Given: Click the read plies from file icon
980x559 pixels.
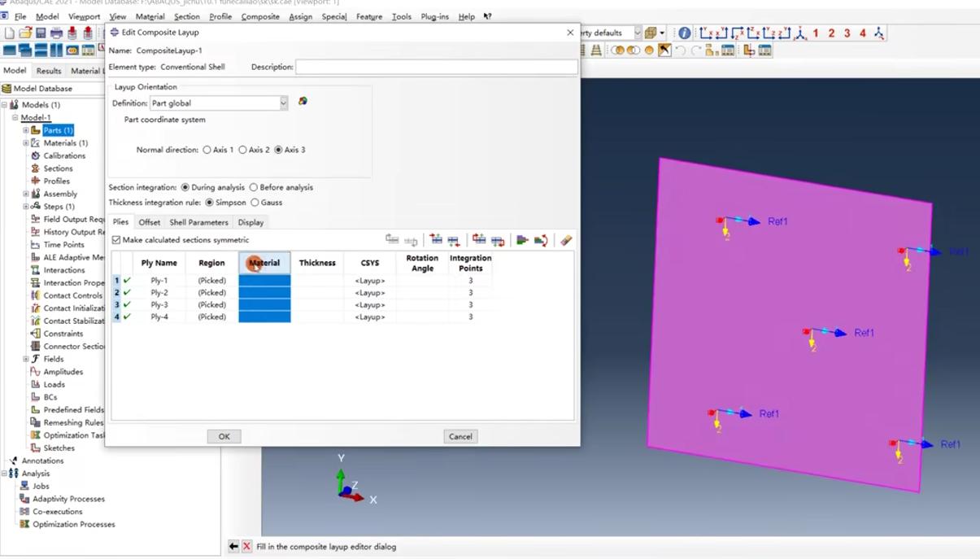Looking at the screenshot, I should 522,240.
